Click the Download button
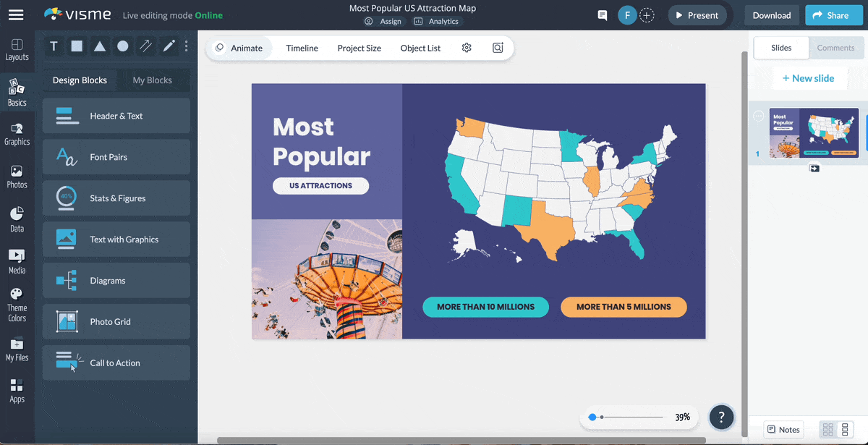The height and width of the screenshot is (445, 868). coord(771,15)
